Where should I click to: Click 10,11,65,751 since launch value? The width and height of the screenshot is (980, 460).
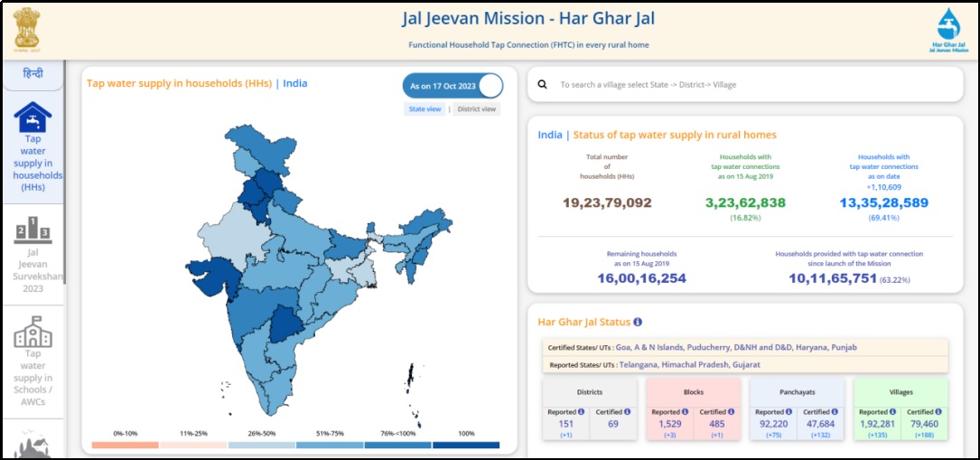833,278
